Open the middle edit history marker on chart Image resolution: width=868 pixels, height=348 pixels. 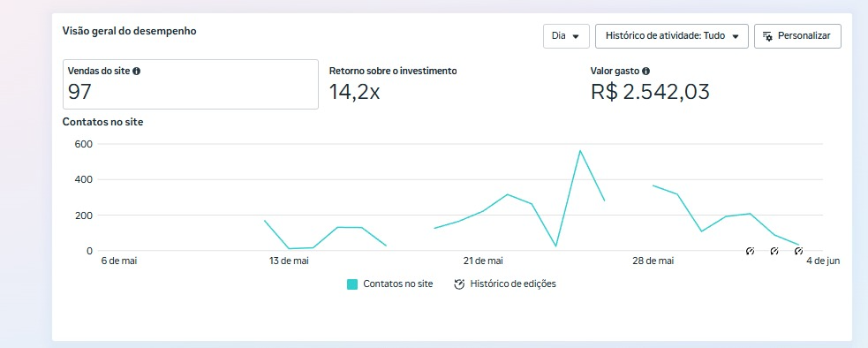pyautogui.click(x=774, y=251)
